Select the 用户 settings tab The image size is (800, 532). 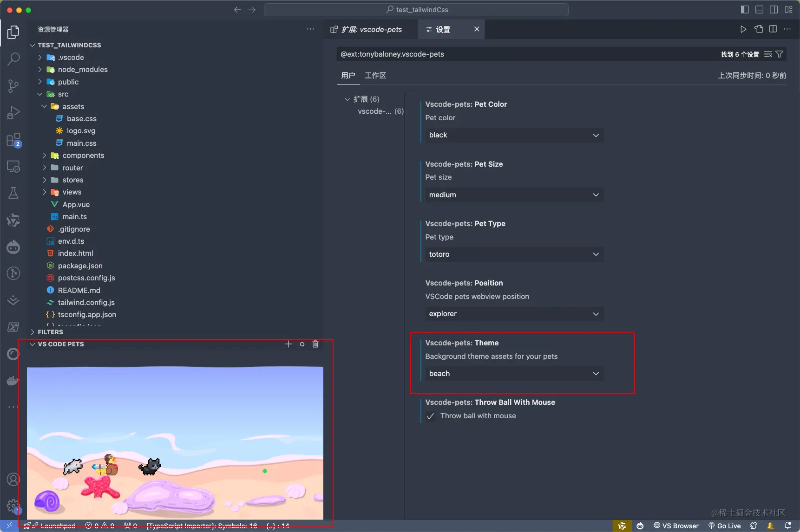tap(348, 76)
